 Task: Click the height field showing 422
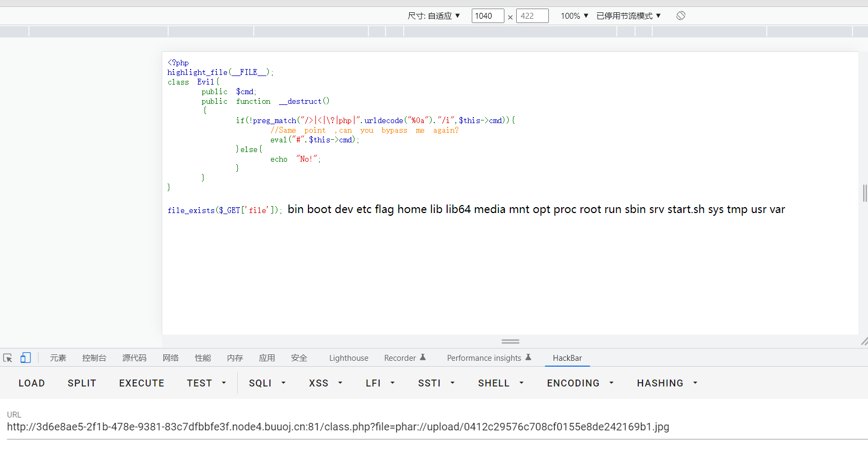click(532, 16)
